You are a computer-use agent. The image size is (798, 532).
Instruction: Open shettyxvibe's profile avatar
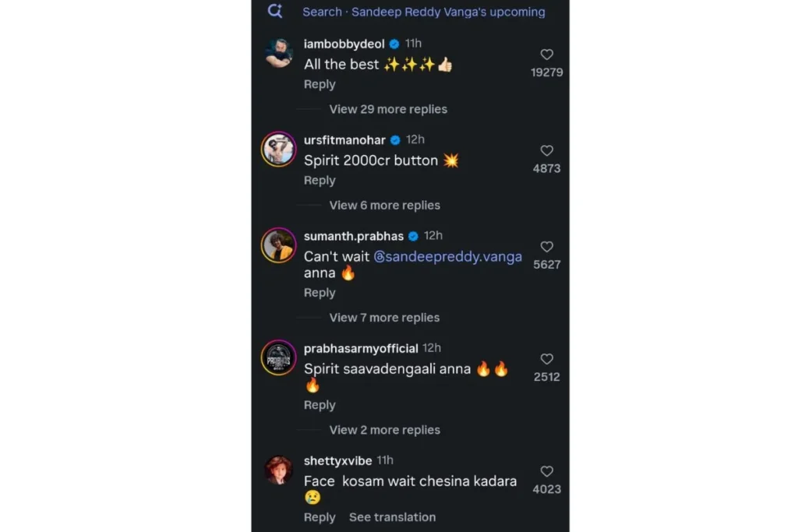[278, 470]
